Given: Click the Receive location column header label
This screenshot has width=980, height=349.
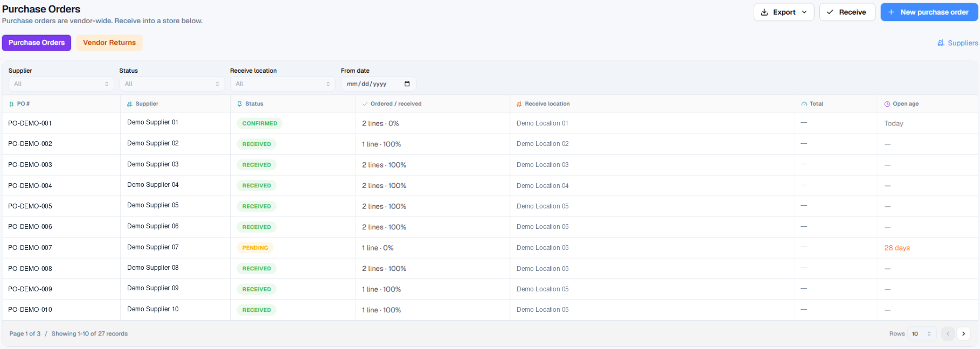Looking at the screenshot, I should [547, 104].
